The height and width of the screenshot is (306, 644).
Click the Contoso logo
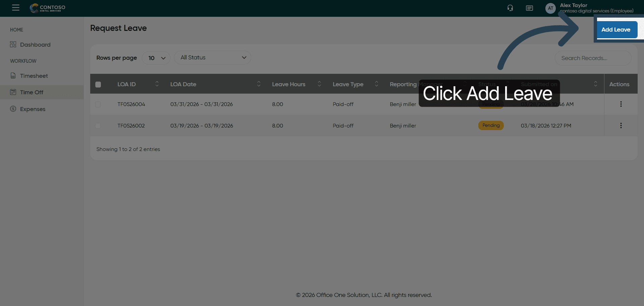pos(48,8)
